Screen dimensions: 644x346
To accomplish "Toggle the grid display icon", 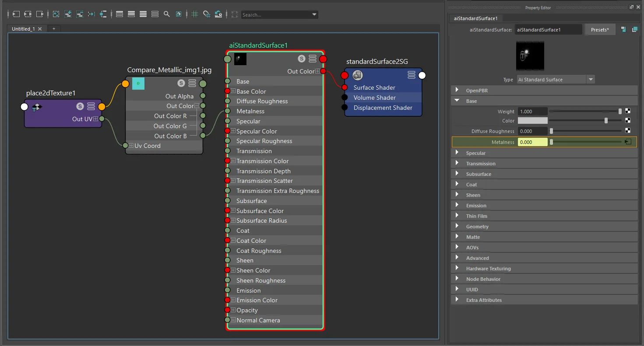I will click(195, 14).
